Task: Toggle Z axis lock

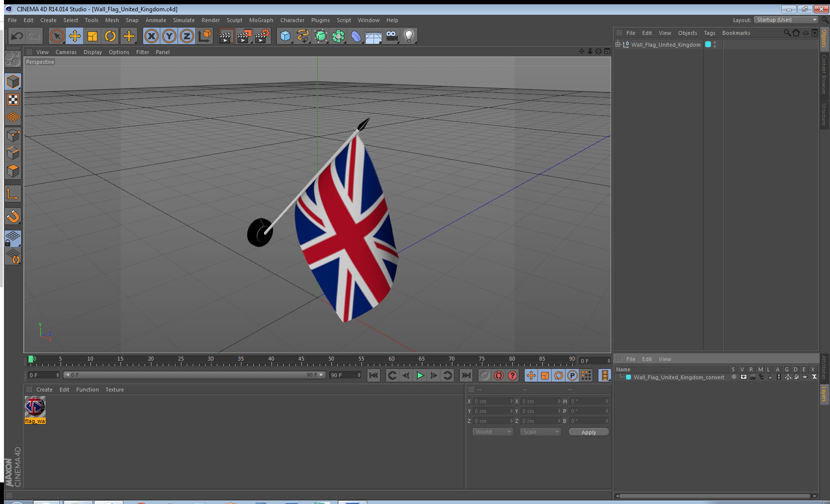Action: (187, 36)
